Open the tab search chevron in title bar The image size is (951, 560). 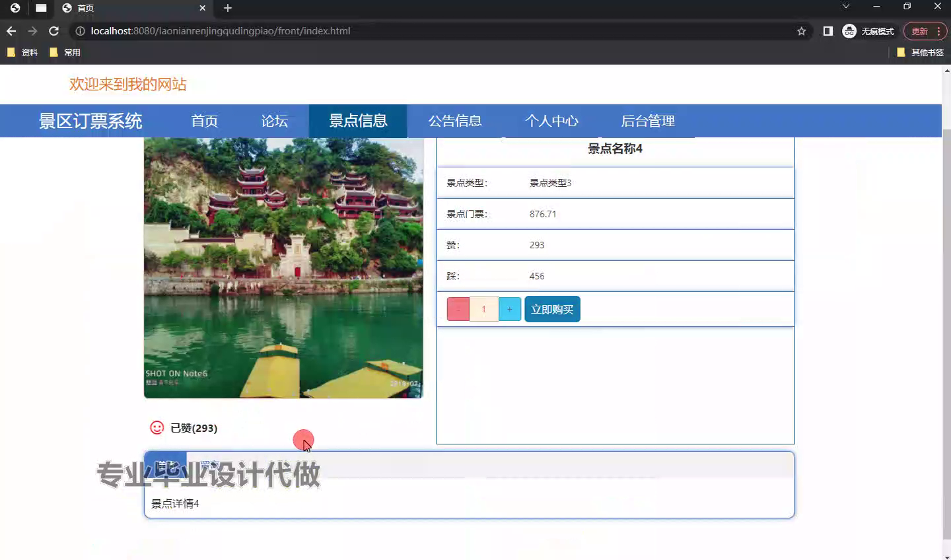point(846,7)
